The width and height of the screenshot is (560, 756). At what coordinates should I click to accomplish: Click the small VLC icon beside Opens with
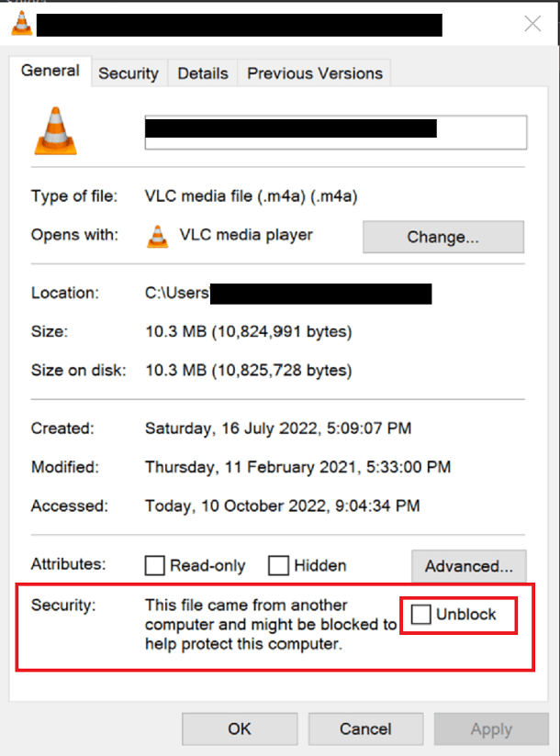(x=157, y=237)
